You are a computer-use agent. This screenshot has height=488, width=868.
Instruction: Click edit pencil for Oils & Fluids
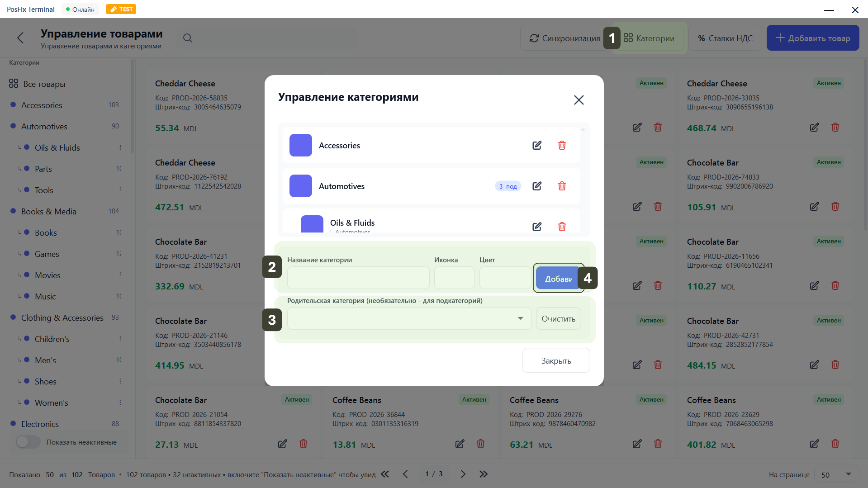tap(537, 227)
